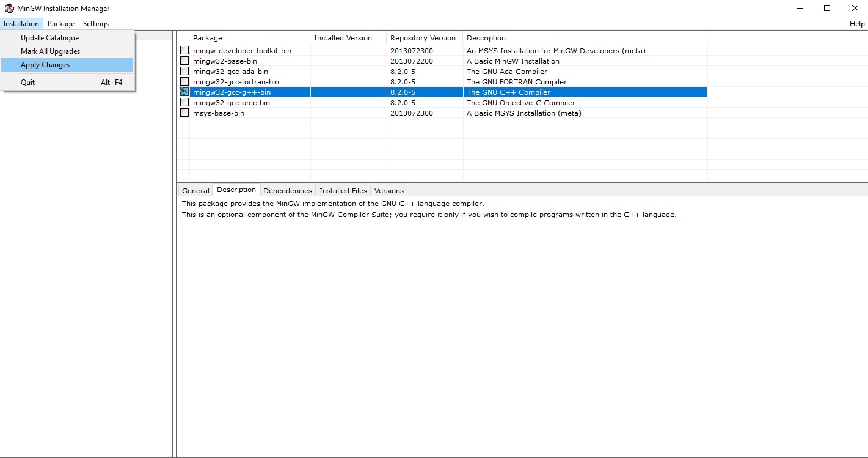868x458 pixels.
Task: Click 'A Basic MSYS Installation (meta)' description
Action: pos(524,113)
